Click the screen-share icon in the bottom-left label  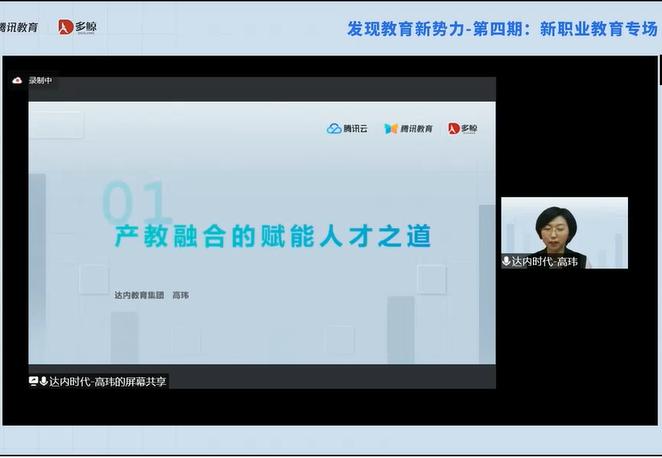(34, 381)
